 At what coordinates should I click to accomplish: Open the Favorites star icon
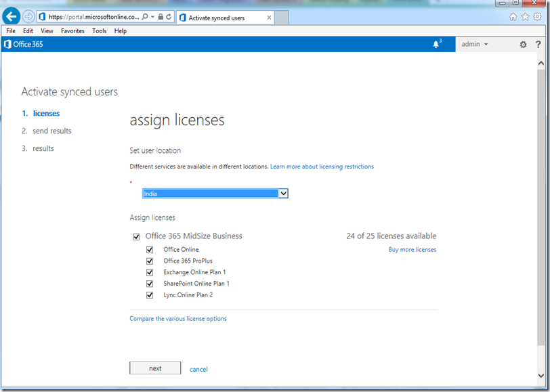pos(525,17)
